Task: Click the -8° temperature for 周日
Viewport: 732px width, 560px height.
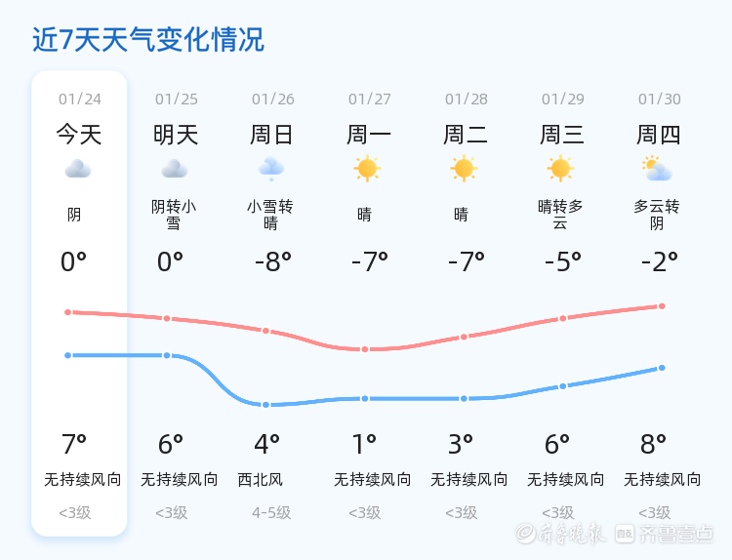Action: point(273,261)
